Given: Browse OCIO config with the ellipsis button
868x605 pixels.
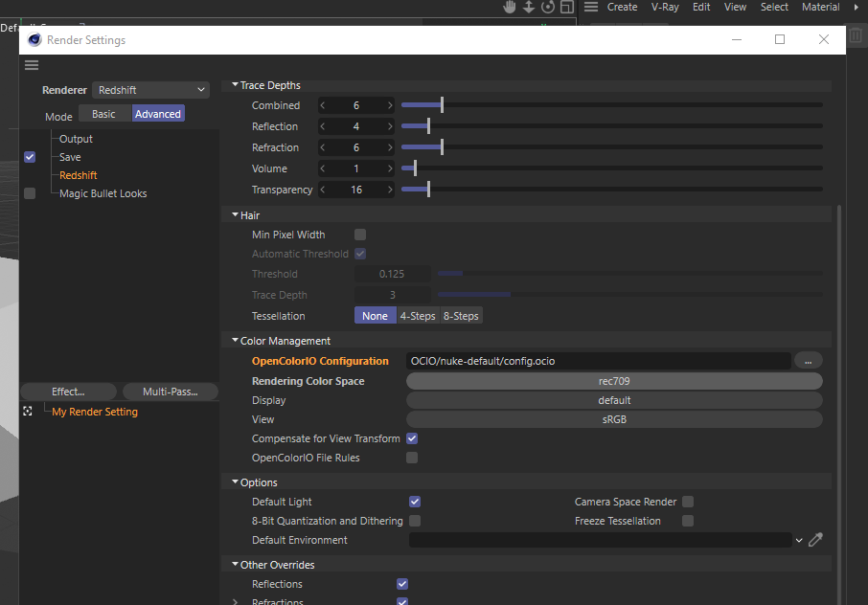Looking at the screenshot, I should pos(808,361).
